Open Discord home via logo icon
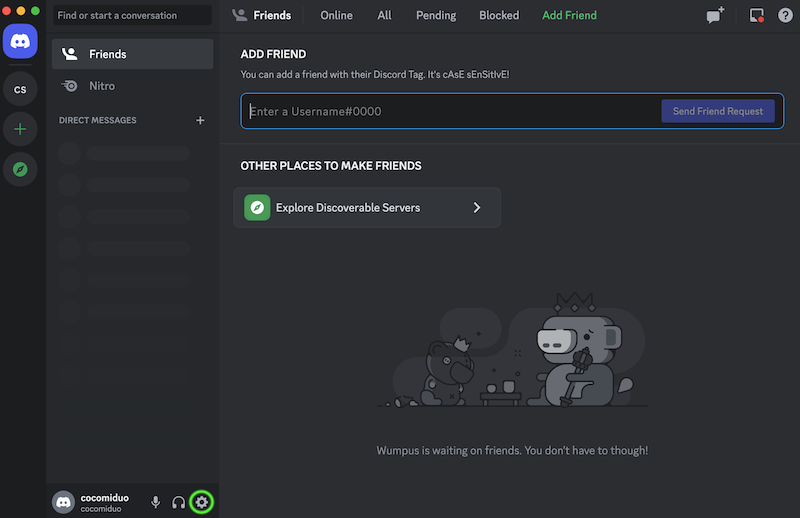 pyautogui.click(x=20, y=43)
